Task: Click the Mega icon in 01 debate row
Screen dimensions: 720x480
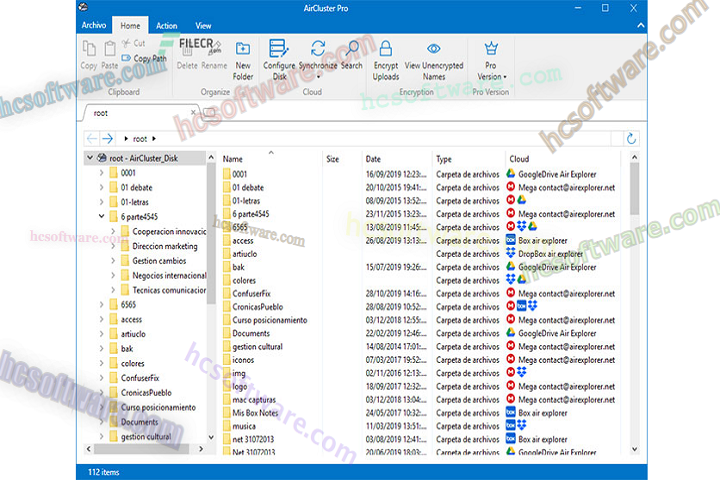Action: tap(511, 187)
